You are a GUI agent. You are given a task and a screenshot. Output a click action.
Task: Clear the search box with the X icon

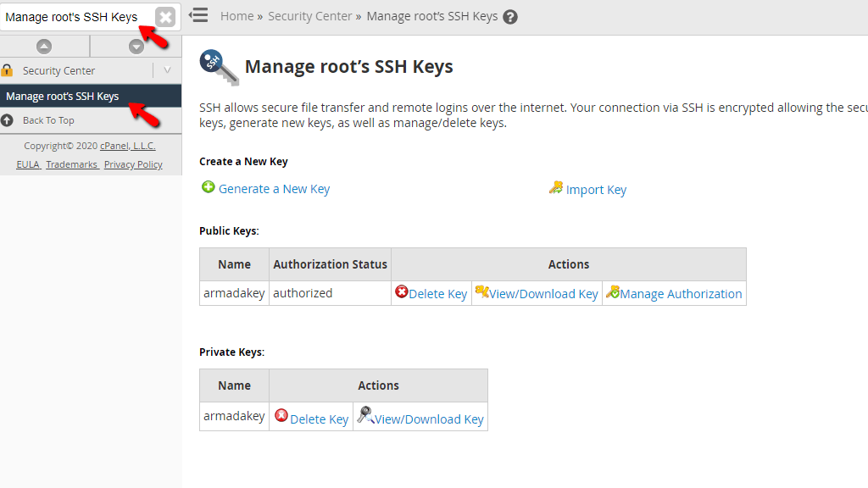coord(165,17)
